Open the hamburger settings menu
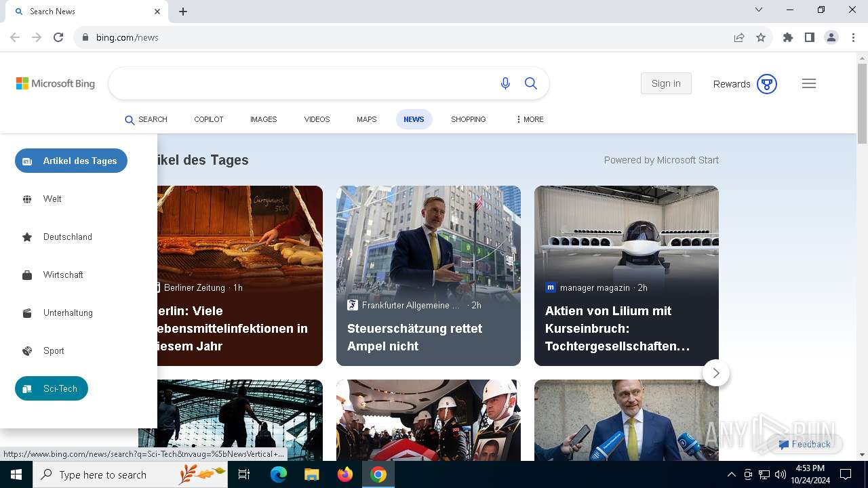Image resolution: width=868 pixels, height=488 pixels. [809, 83]
